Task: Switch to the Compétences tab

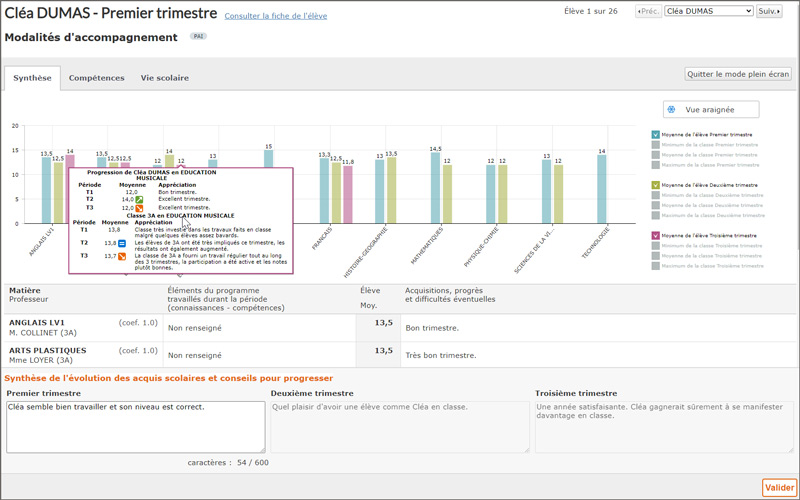Action: (96, 78)
